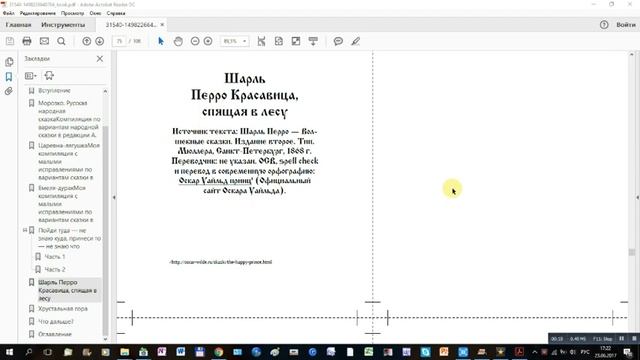
Task: Open the Емеля-дурак bookmark
Action: point(66,204)
